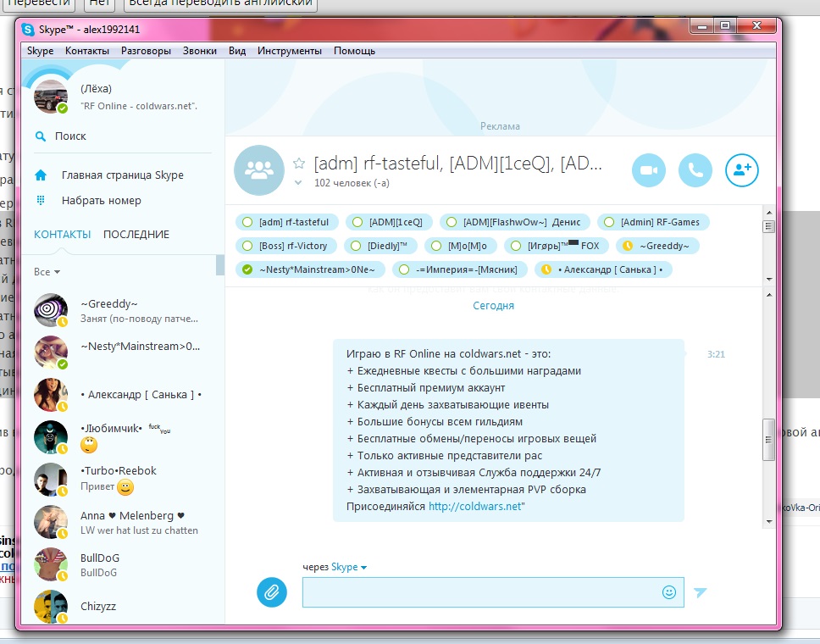Viewport: 820px width, 644px height.
Task: Click participant chip [Boss] rf-Victory
Action: pyautogui.click(x=286, y=246)
